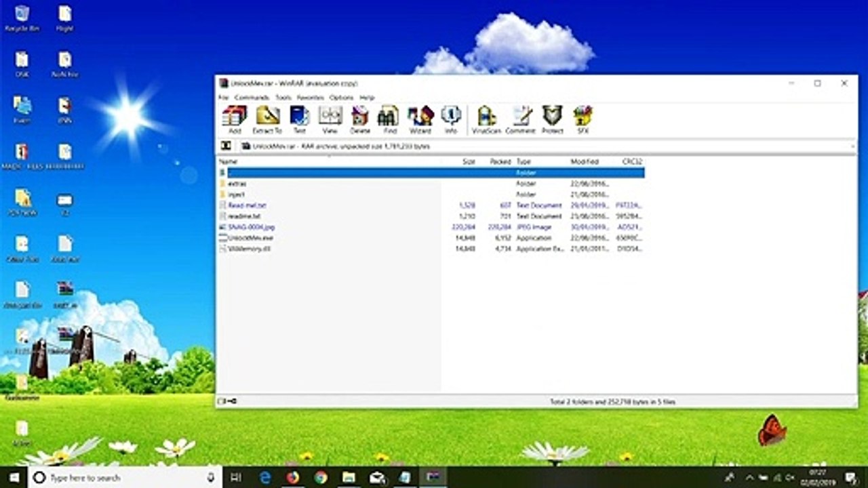868x488 pixels.
Task: Click the WinRAR taskbar button
Action: tap(433, 477)
